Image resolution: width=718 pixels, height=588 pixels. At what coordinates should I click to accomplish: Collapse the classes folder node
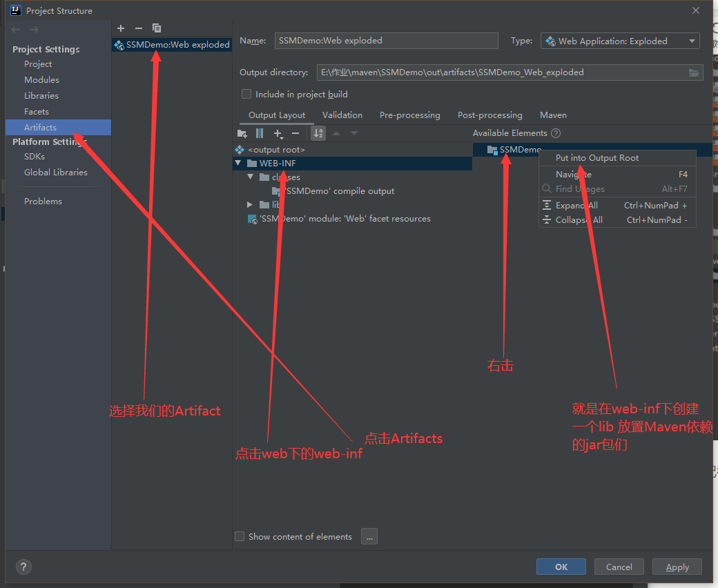point(251,177)
